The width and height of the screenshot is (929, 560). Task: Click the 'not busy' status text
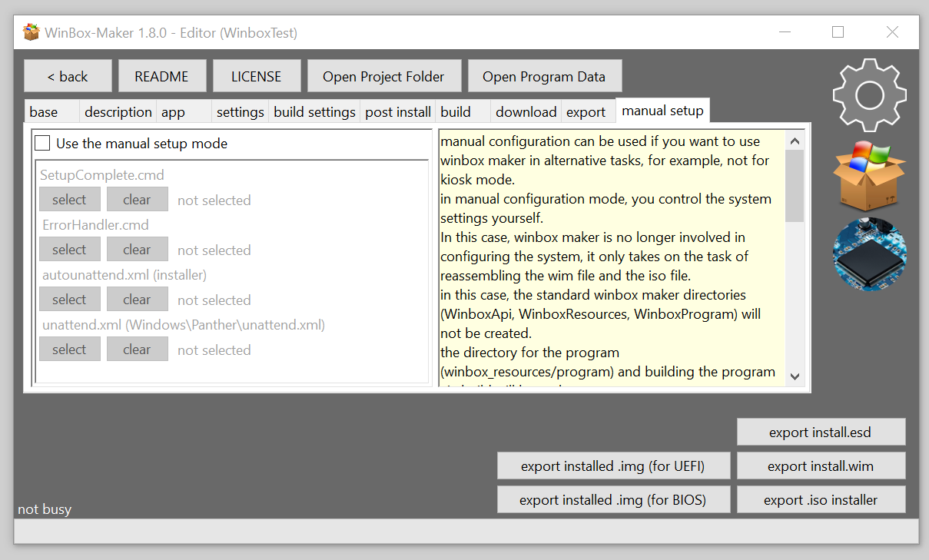tap(45, 509)
